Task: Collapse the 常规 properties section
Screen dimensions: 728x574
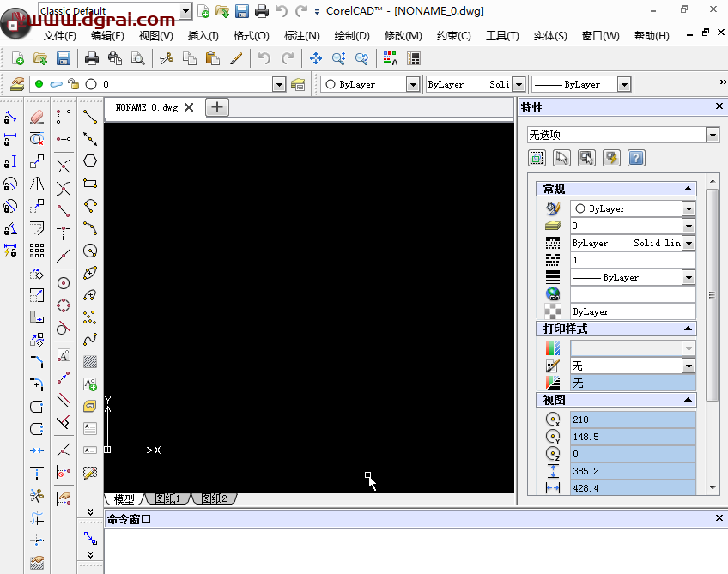Action: click(x=688, y=189)
